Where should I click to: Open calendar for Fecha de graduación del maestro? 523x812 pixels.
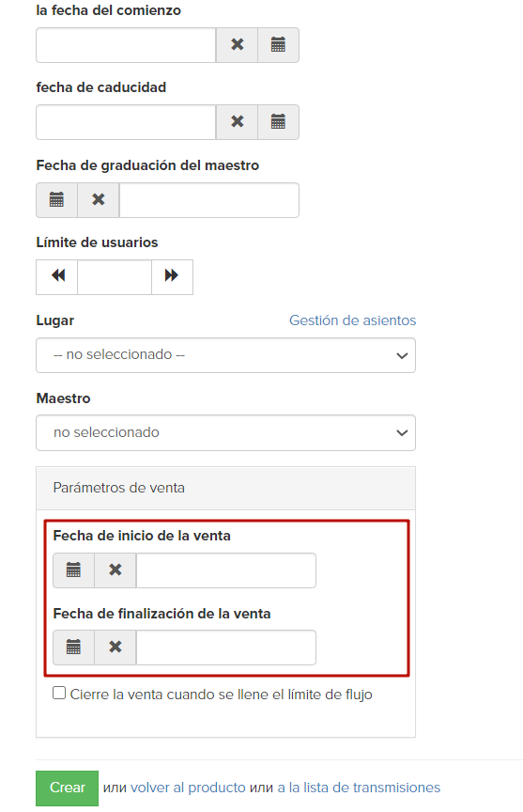57,200
